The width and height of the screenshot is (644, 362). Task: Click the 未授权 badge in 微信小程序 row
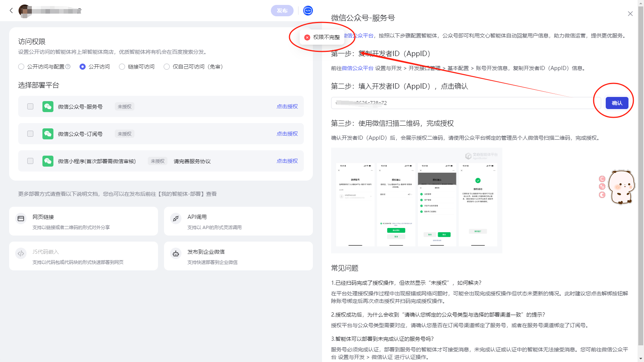pyautogui.click(x=158, y=161)
